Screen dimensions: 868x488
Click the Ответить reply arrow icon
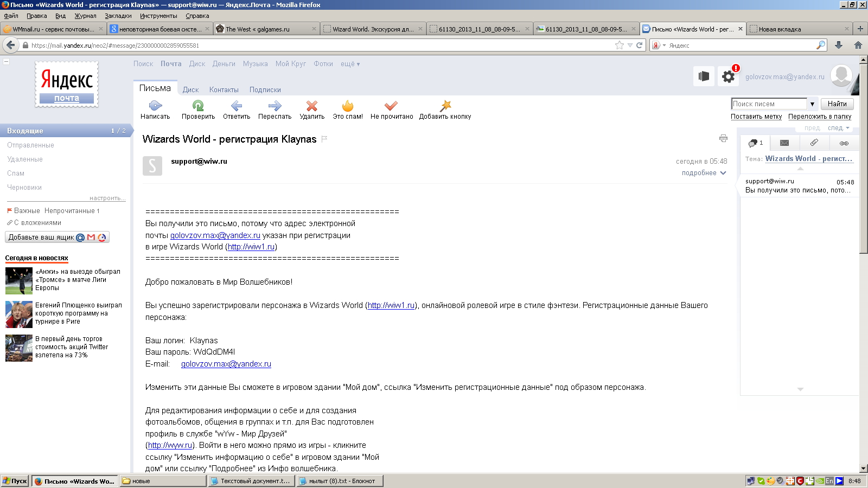pyautogui.click(x=237, y=106)
